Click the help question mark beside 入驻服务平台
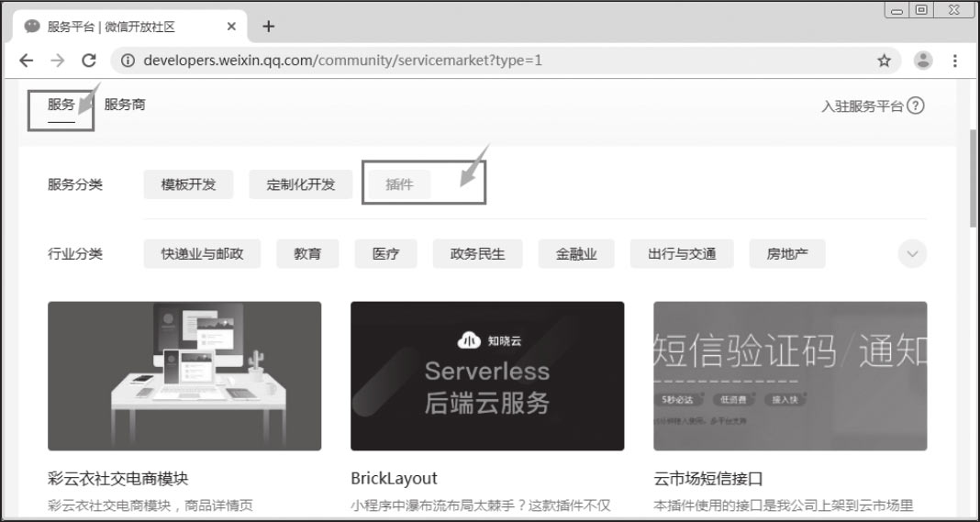Viewport: 980px width, 522px height. click(x=915, y=106)
